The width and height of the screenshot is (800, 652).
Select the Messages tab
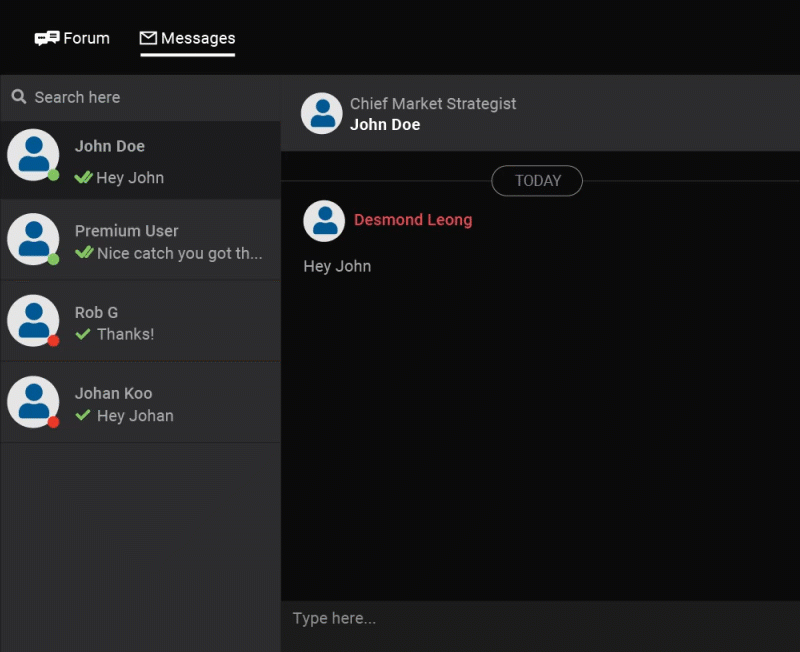pyautogui.click(x=187, y=38)
